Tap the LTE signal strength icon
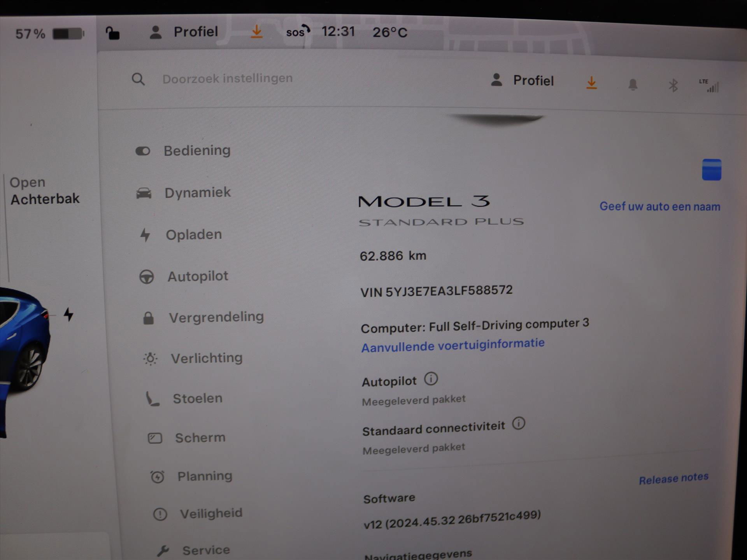Screen dimensions: 747x560 (709, 86)
